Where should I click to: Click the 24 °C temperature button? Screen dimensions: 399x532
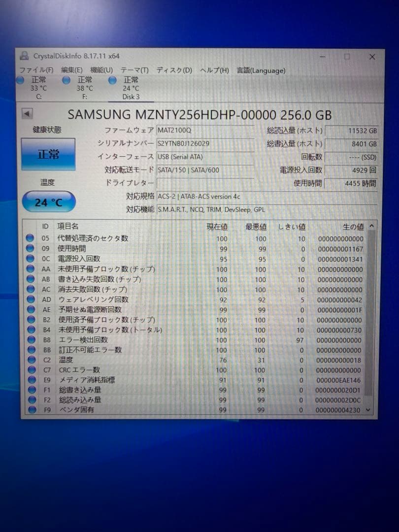pyautogui.click(x=48, y=202)
